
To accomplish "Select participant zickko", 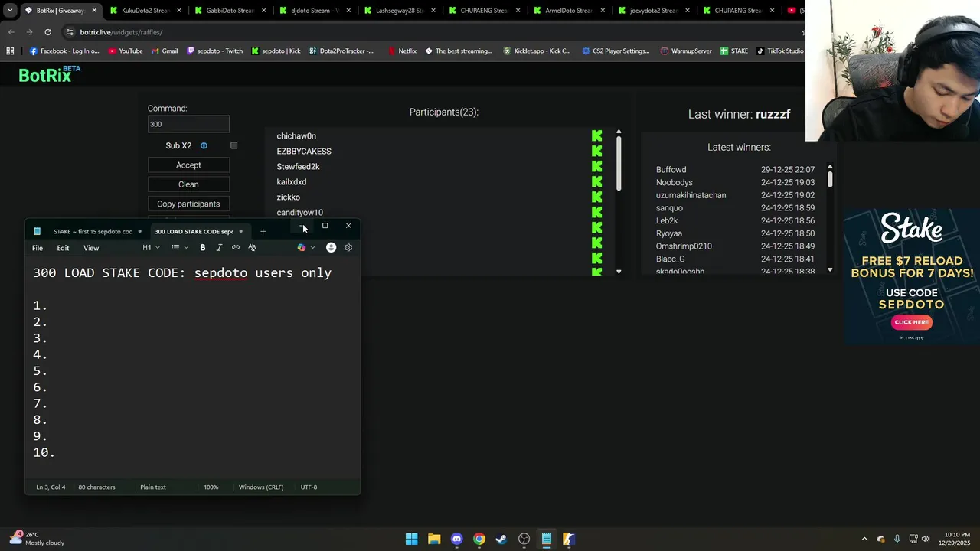I will coord(289,197).
